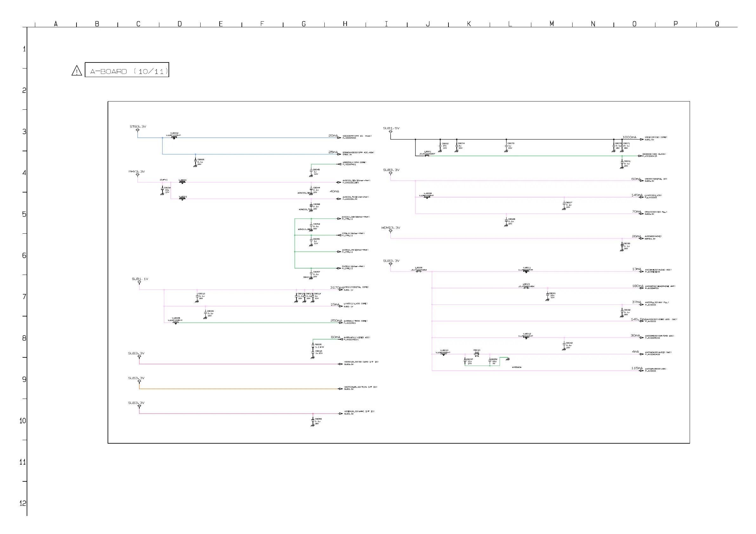Click the SUB1.5V power supply symbol
Image resolution: width=756 pixels, height=534 pixels.
tap(390, 132)
